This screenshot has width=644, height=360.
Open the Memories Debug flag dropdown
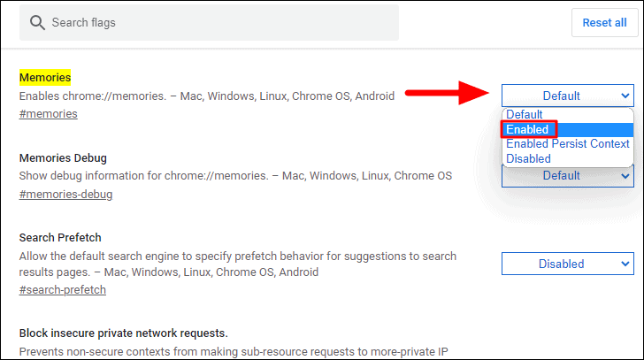(568, 177)
